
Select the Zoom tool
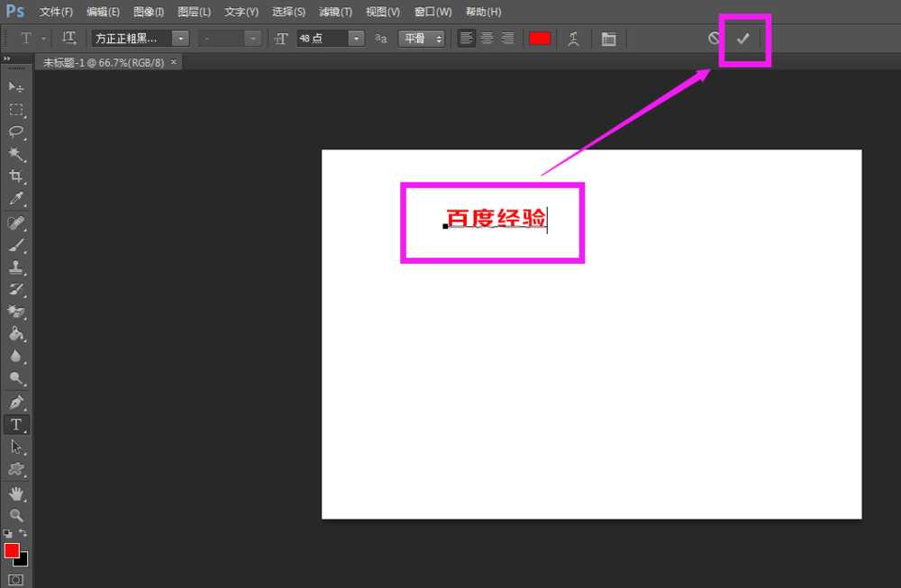[x=15, y=514]
